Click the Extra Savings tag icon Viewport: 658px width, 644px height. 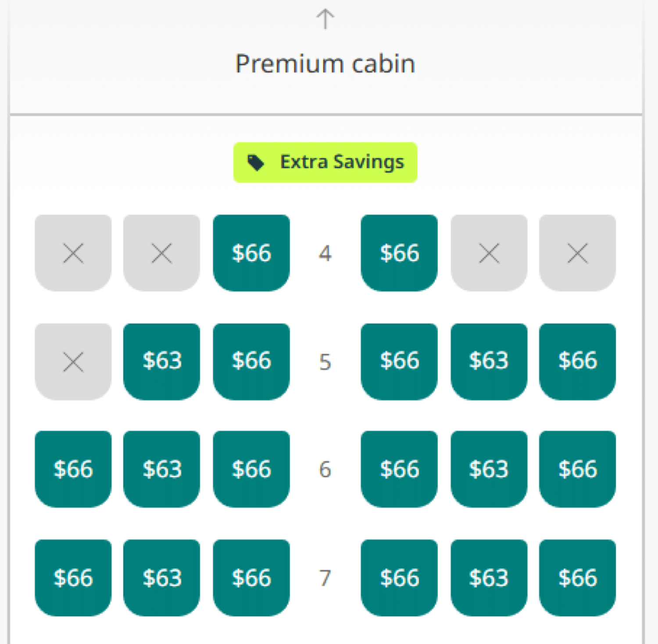[x=256, y=162]
